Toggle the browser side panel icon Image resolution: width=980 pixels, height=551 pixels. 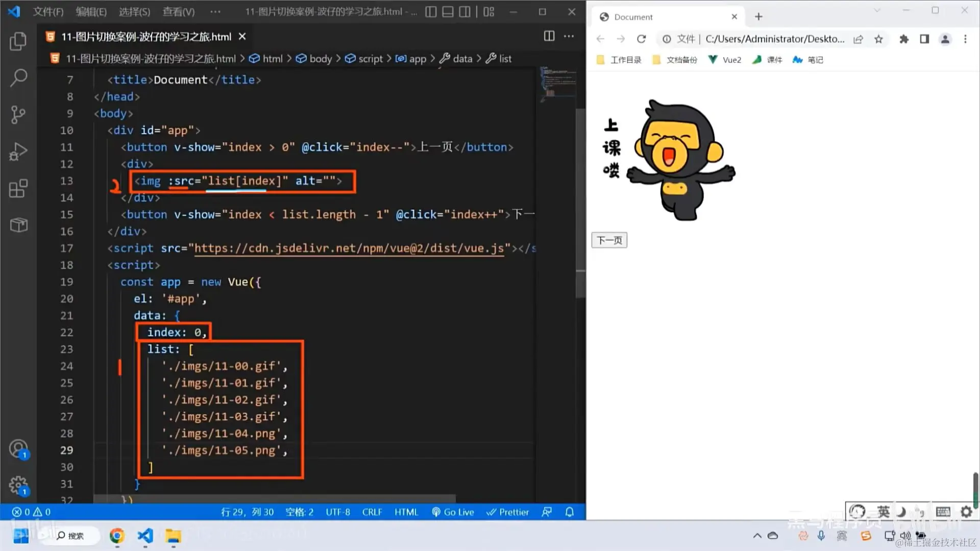tap(924, 39)
